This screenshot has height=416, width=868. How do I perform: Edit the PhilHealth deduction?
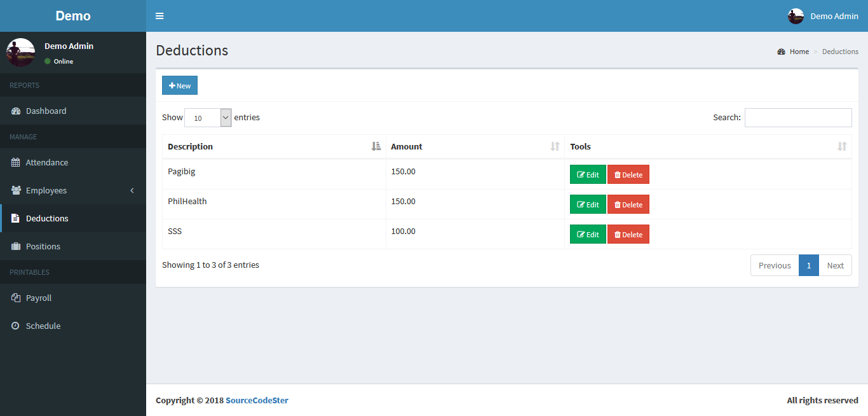click(588, 204)
